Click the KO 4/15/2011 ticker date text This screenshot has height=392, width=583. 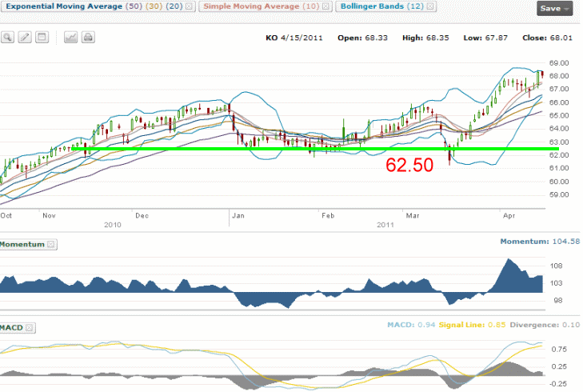(294, 38)
